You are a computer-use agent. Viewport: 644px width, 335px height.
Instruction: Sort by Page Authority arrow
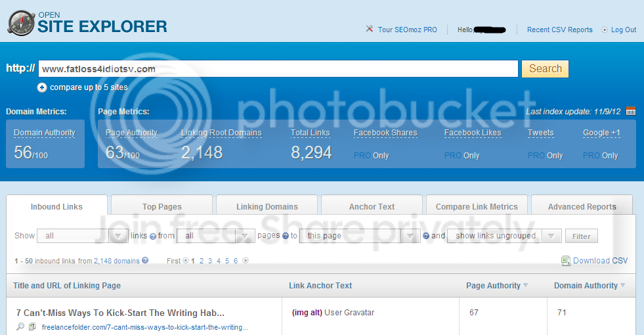pos(526,285)
